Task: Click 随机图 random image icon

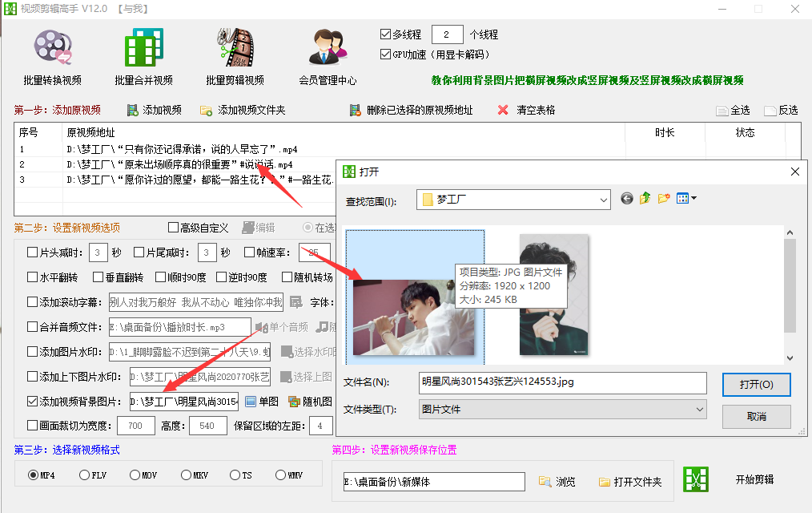Action: pyautogui.click(x=294, y=402)
